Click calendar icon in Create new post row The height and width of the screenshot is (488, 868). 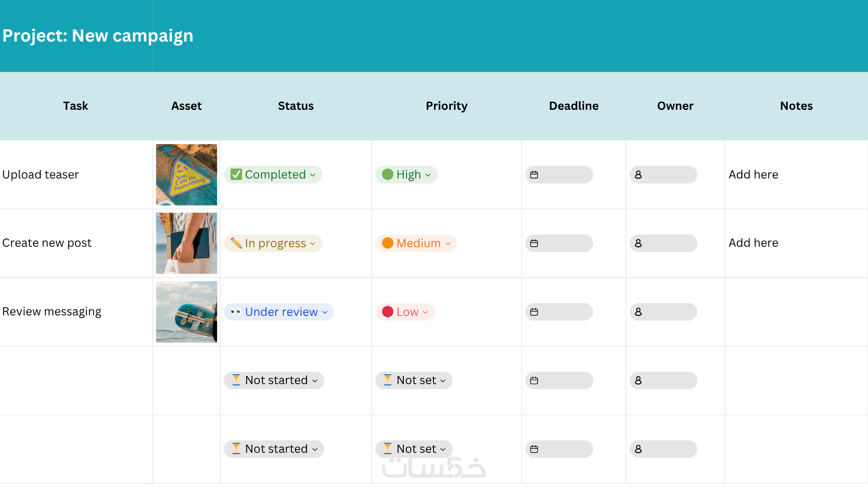(534, 244)
